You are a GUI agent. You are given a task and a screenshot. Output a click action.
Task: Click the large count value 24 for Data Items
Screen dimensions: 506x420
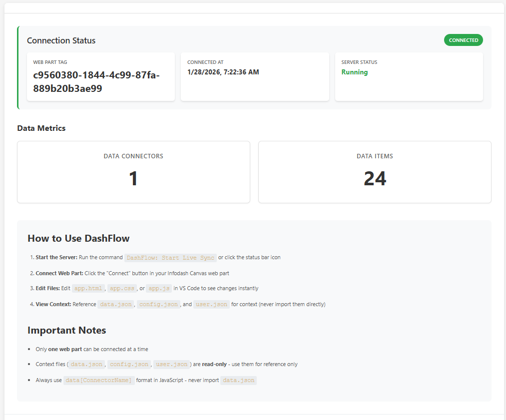point(375,178)
